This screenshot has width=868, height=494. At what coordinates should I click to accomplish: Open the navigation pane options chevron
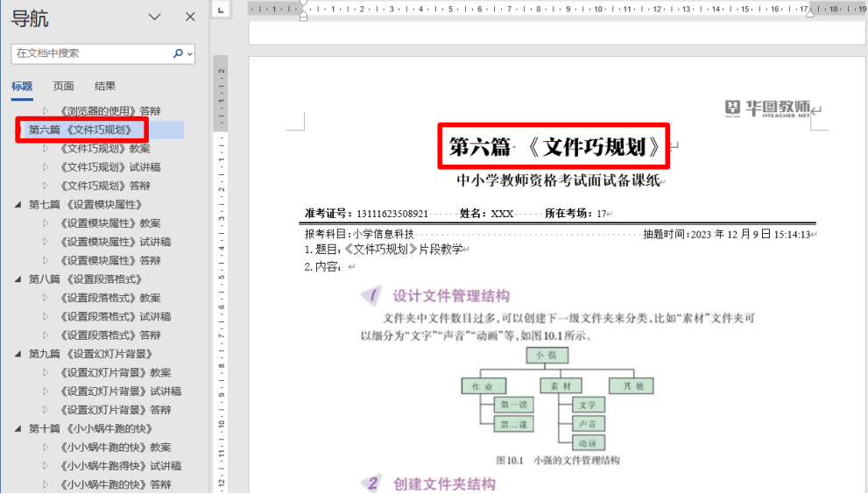coord(155,18)
